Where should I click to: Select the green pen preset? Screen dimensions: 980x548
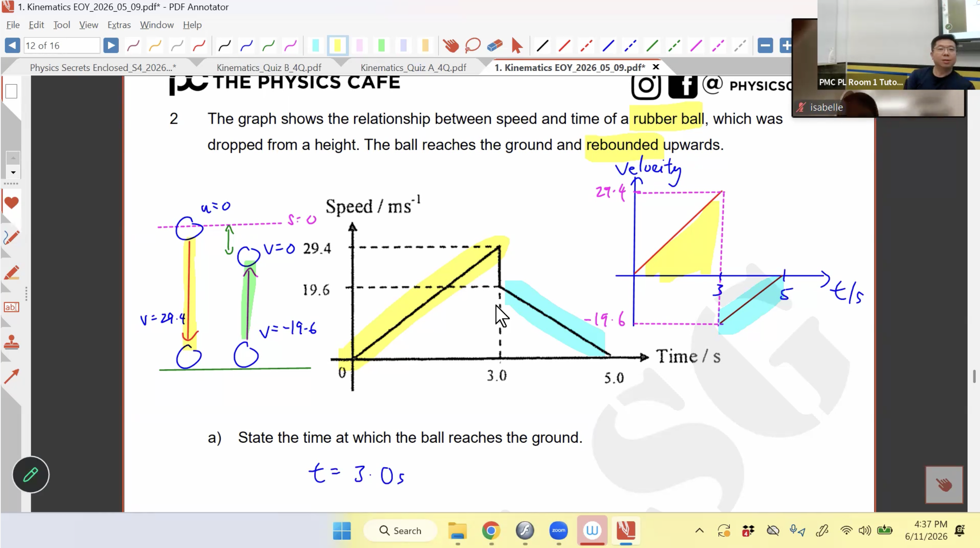(x=269, y=45)
